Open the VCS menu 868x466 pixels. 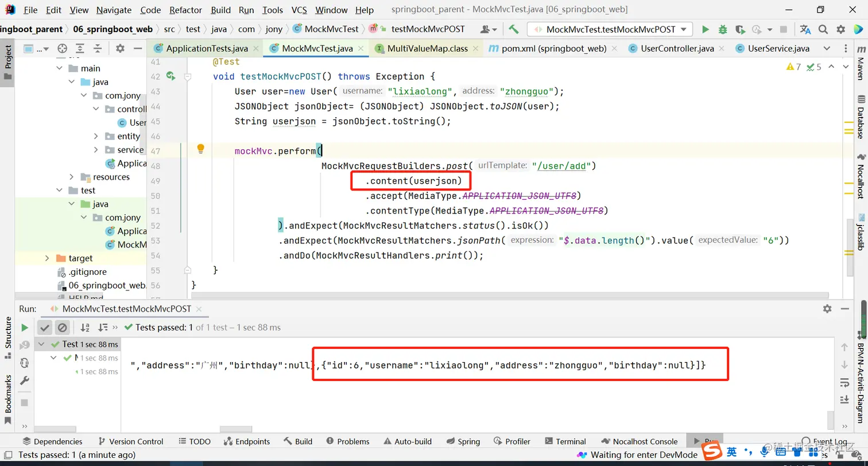[299, 10]
